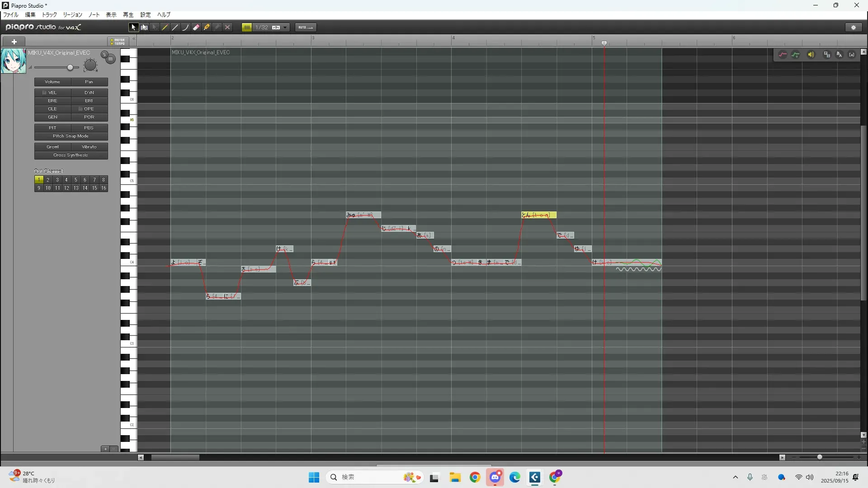Select the arrow pointer tool
Screen dimensions: 868x488
click(x=133, y=28)
